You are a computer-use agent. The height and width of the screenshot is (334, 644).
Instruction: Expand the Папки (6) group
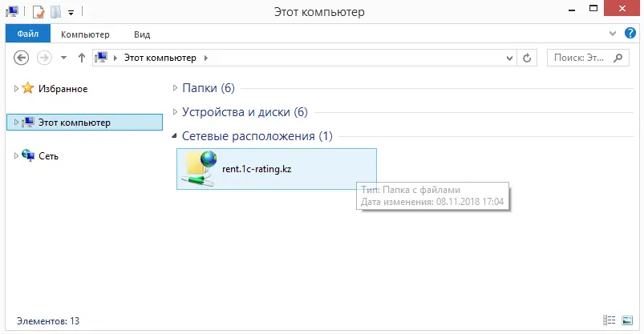click(175, 88)
